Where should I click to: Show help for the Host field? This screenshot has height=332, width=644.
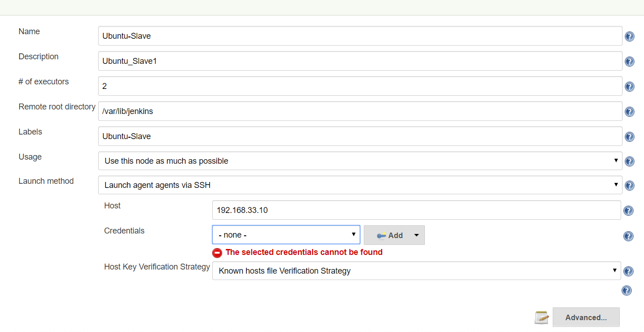pos(628,211)
